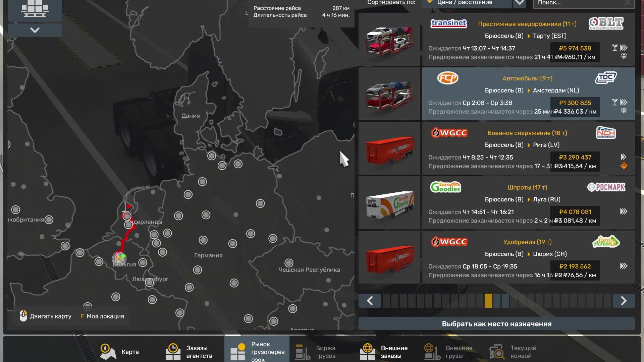Click the transinet company logo
The image size is (644, 362).
pyautogui.click(x=448, y=23)
